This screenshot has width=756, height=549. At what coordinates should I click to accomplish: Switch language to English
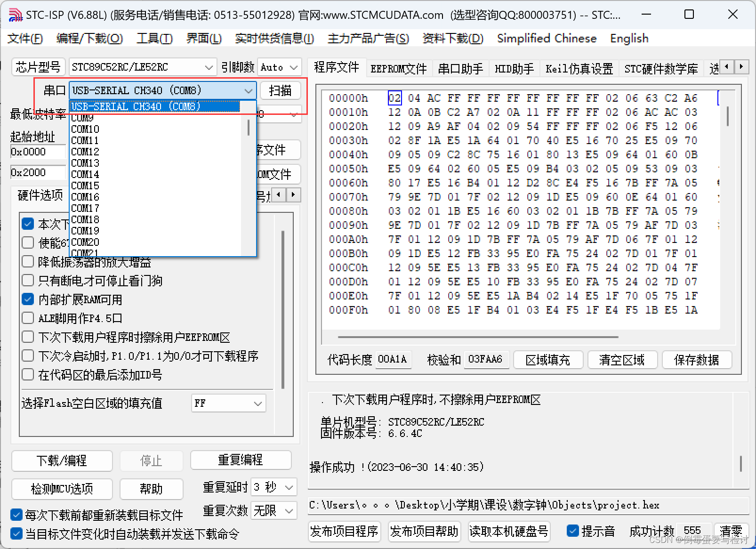(629, 38)
